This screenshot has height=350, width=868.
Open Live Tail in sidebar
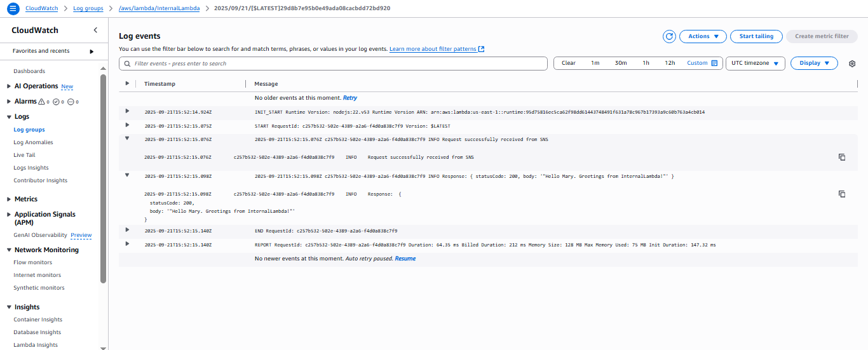tap(24, 155)
